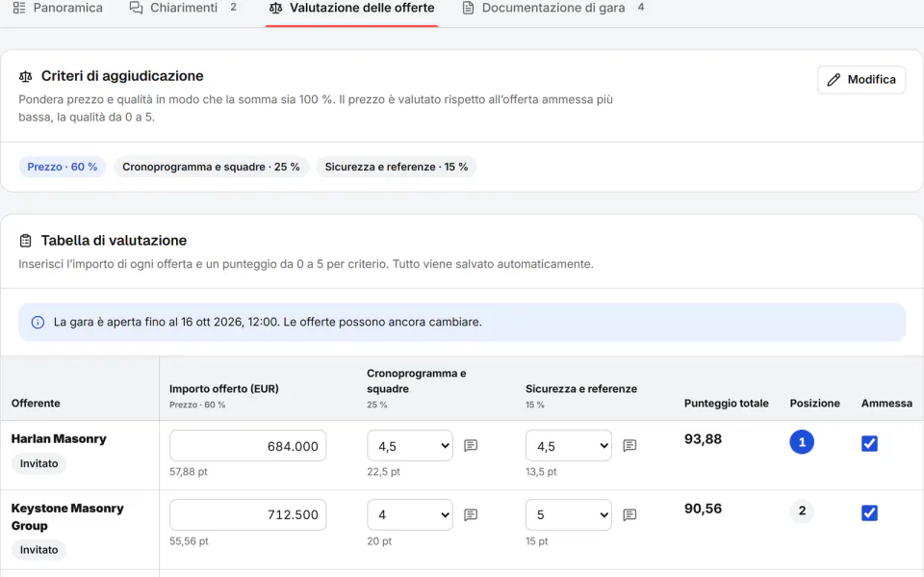Open the Documentazione di gara tab

pyautogui.click(x=552, y=9)
